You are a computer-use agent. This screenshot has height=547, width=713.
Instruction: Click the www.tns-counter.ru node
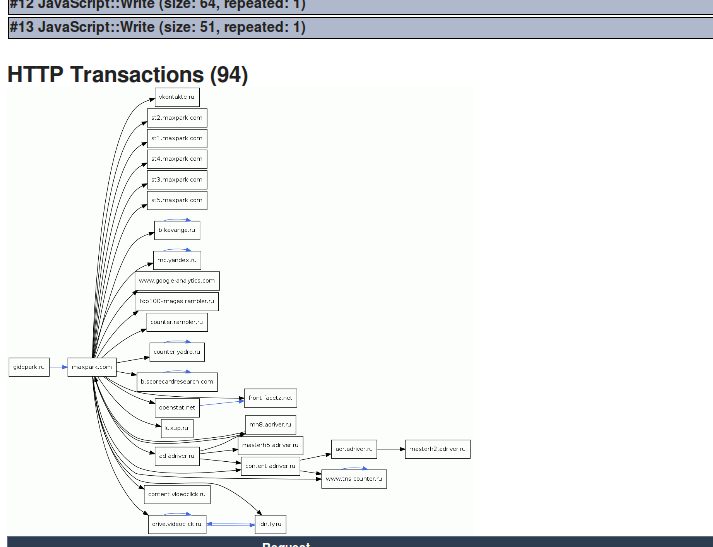(x=353, y=479)
